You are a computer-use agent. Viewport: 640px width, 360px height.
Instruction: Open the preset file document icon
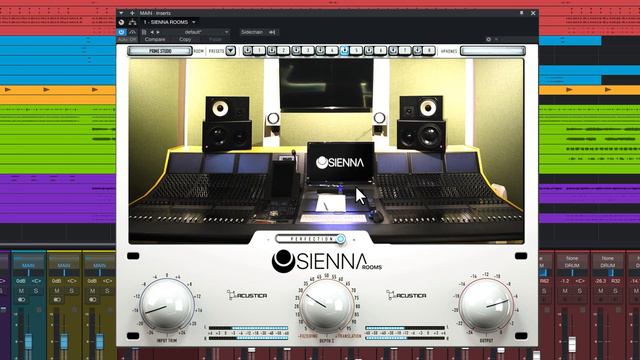(144, 32)
